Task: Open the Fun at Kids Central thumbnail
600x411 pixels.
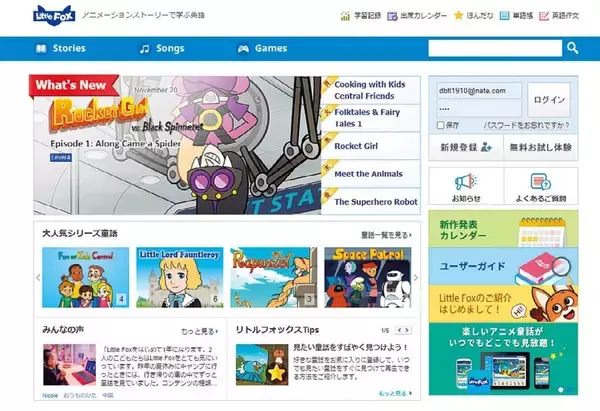Action: 85,277
